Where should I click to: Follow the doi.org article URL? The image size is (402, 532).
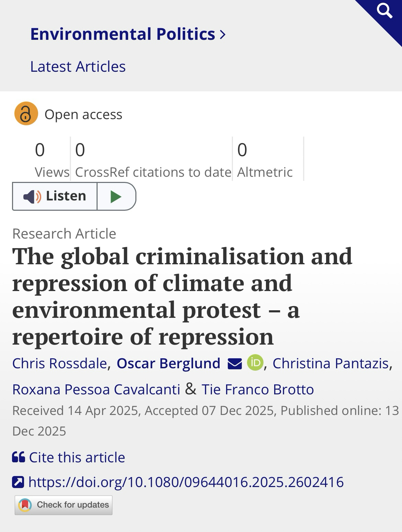(186, 482)
